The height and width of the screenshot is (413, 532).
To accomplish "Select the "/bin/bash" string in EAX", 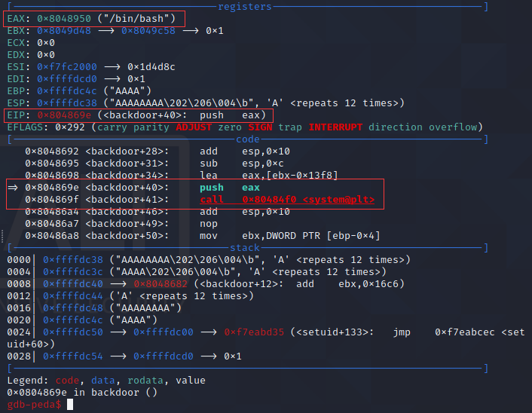I will [x=136, y=18].
